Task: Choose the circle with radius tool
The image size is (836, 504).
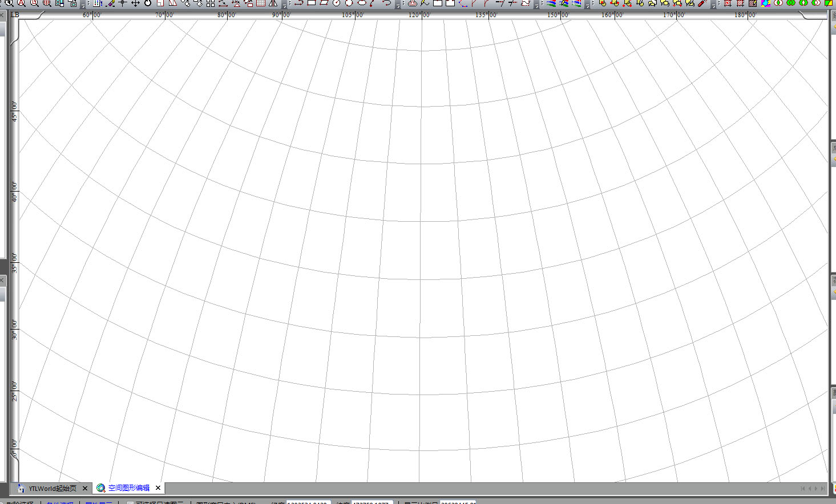Action: [x=337, y=3]
